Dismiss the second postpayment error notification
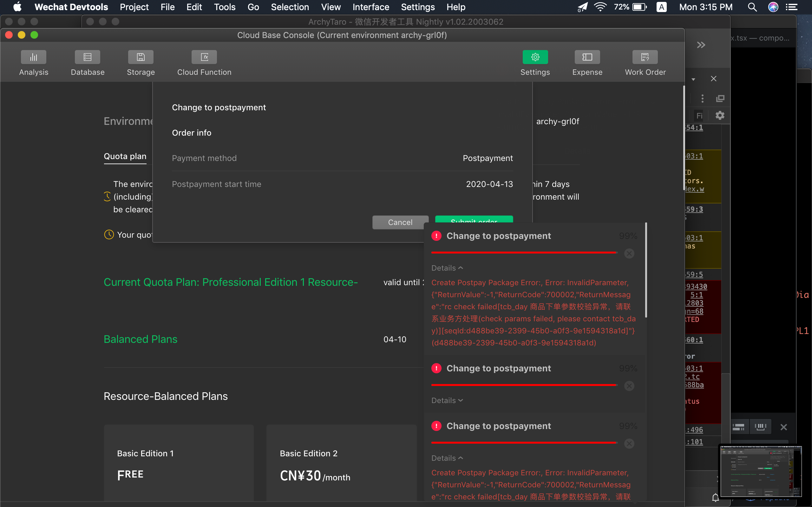Viewport: 812px width, 507px height. (629, 386)
